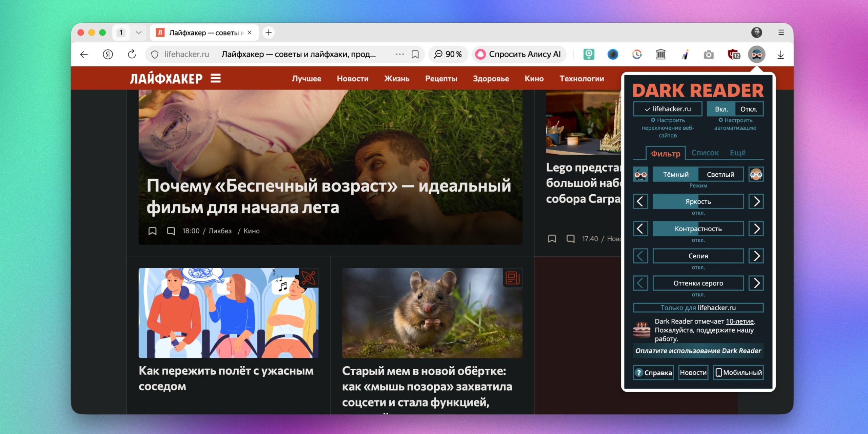
Task: Decrease Оттенки серого with left arrow
Action: tap(640, 283)
